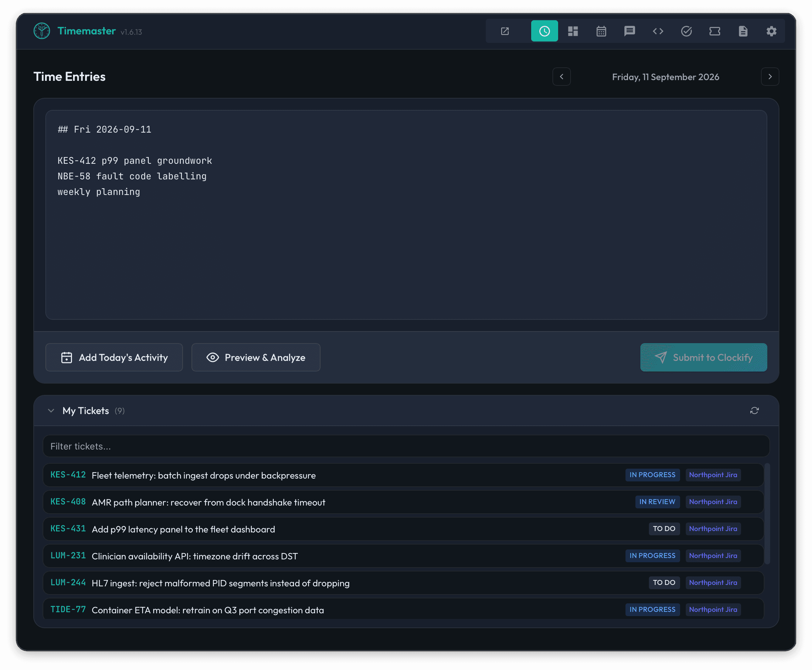Select ticket LUM-231 Clinician availability API row
The height and width of the screenshot is (670, 812).
(403, 556)
